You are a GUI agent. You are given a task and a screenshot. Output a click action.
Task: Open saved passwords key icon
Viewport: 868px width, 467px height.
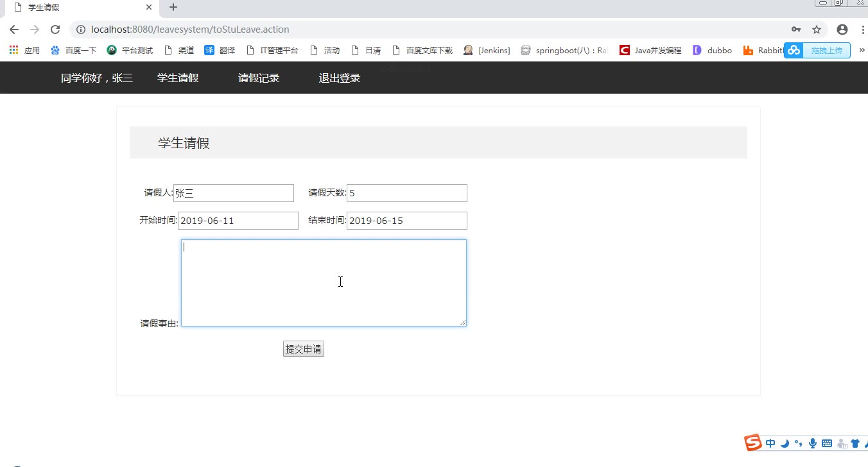[x=796, y=30]
